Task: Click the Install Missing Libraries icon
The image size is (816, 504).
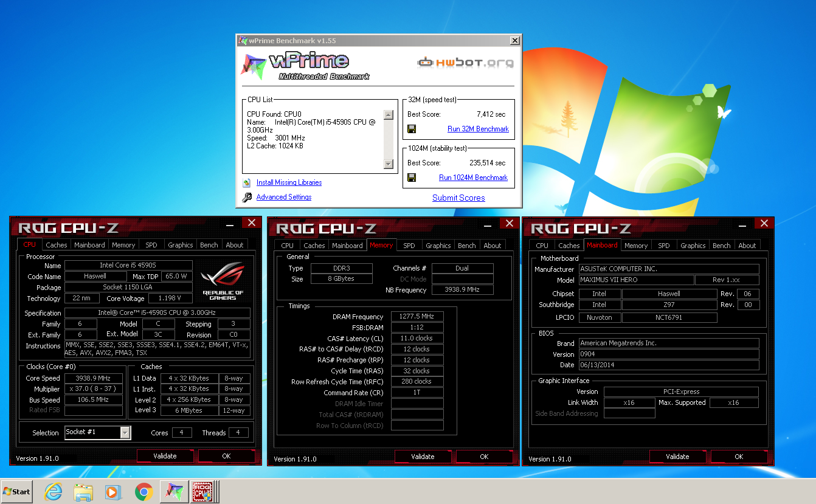Action: coord(246,182)
